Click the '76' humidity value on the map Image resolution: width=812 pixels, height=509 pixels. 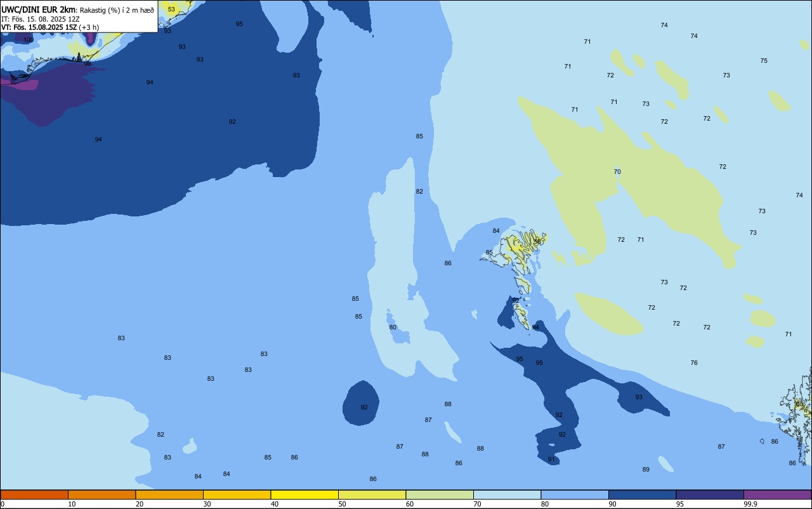click(694, 363)
